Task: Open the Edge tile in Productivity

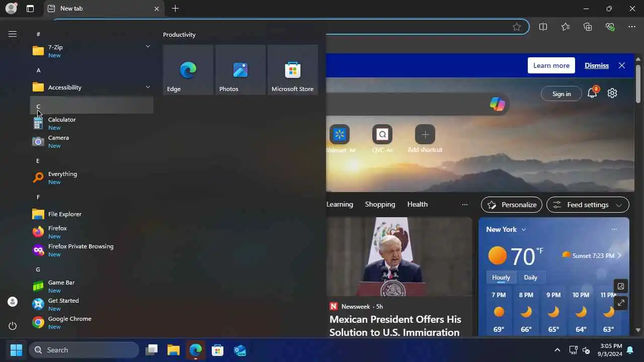Action: [188, 69]
